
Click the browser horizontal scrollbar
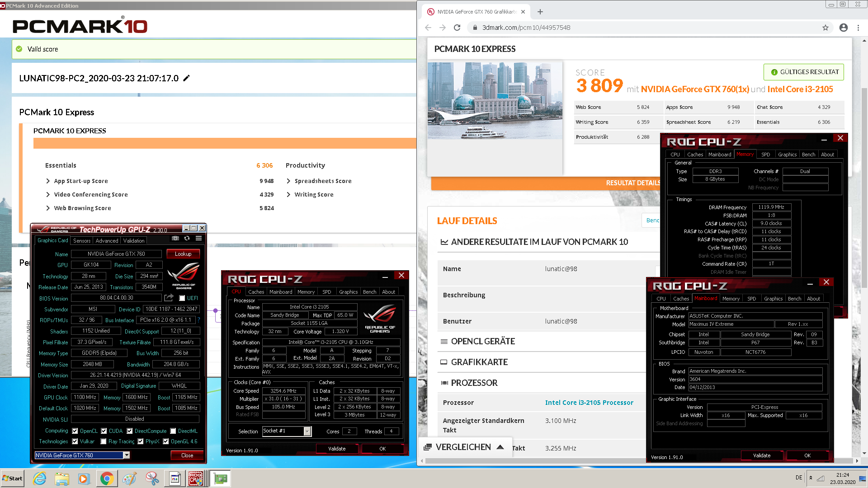click(x=640, y=461)
